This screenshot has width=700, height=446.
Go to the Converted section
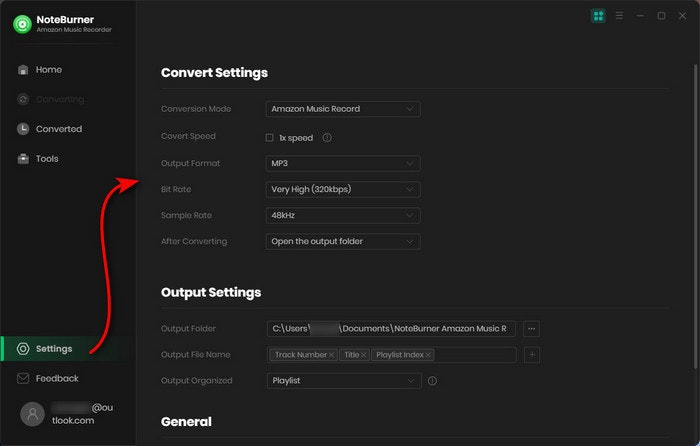50,129
